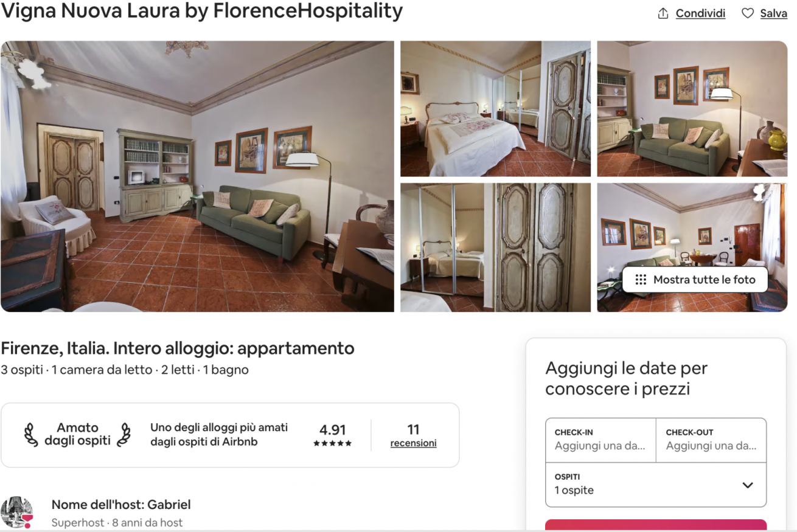Open the Ospiti 1 ospite selector
This screenshot has width=797, height=532.
coord(656,485)
